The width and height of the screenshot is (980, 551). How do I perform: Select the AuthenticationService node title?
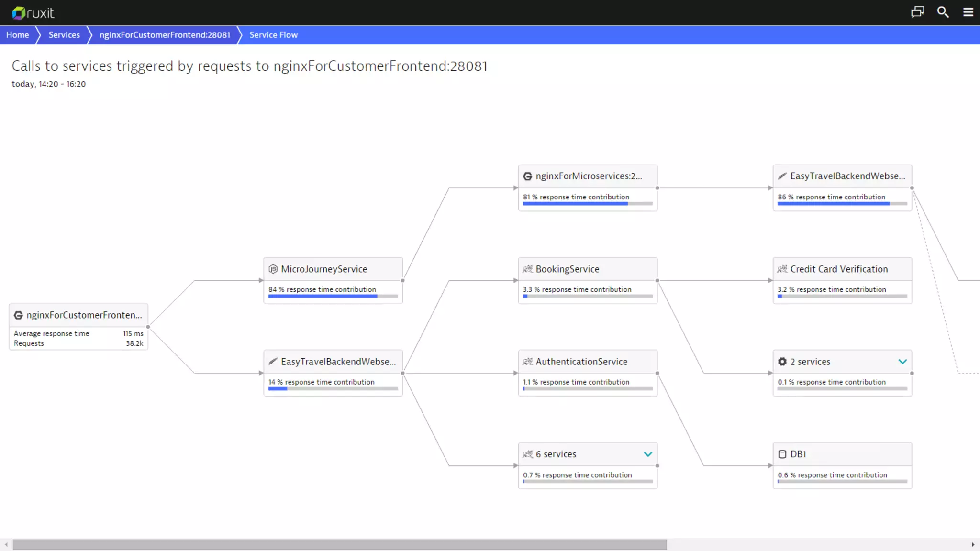[x=581, y=362]
